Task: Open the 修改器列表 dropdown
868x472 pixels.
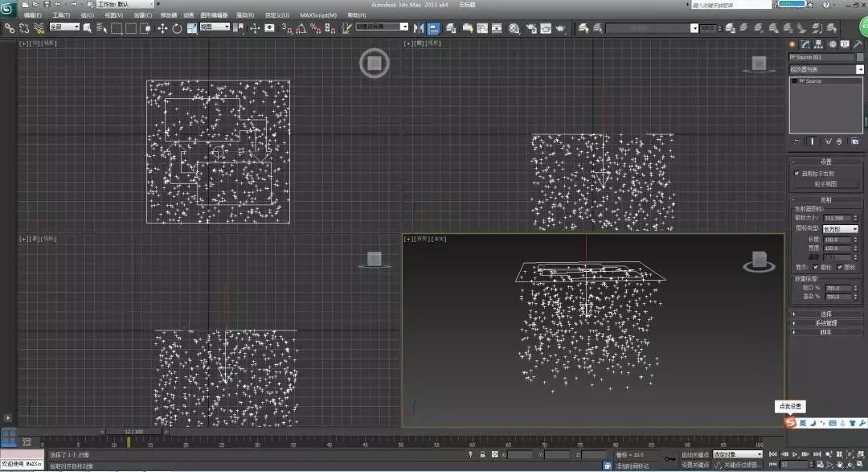Action: pos(826,70)
